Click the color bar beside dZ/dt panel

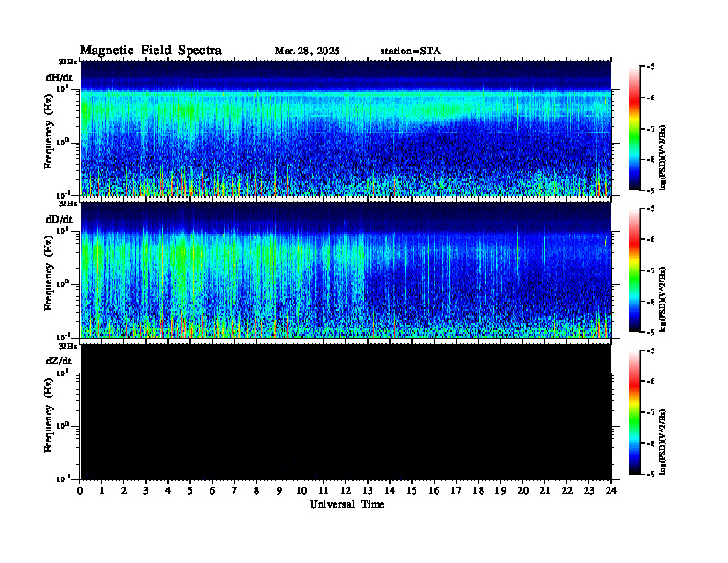(x=634, y=412)
